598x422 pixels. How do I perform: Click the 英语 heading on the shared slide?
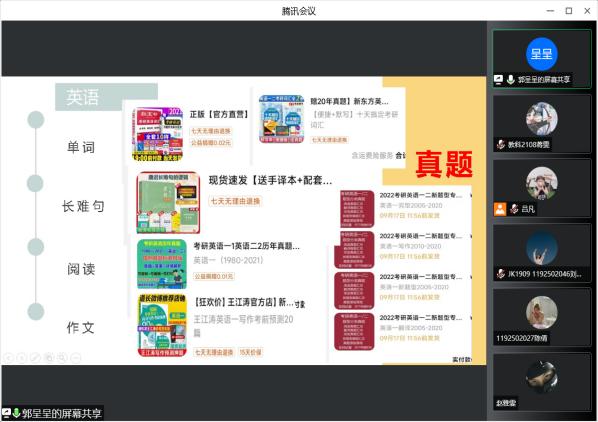point(82,97)
